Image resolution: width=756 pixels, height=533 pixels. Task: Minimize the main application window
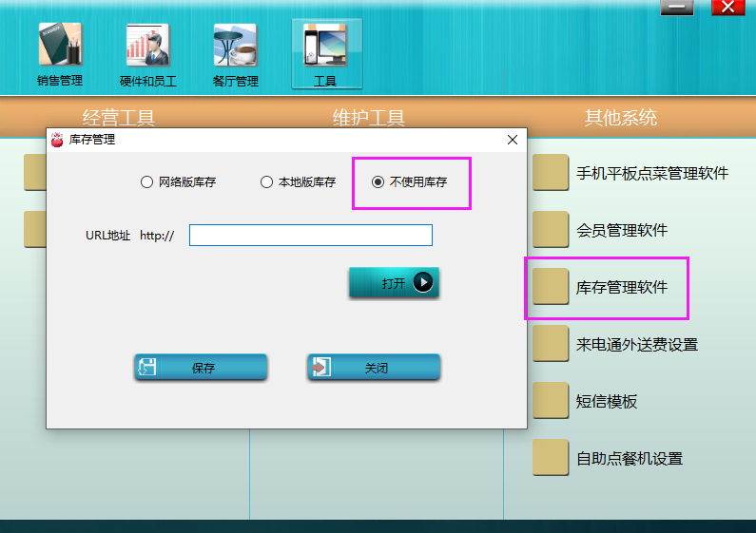pyautogui.click(x=676, y=7)
